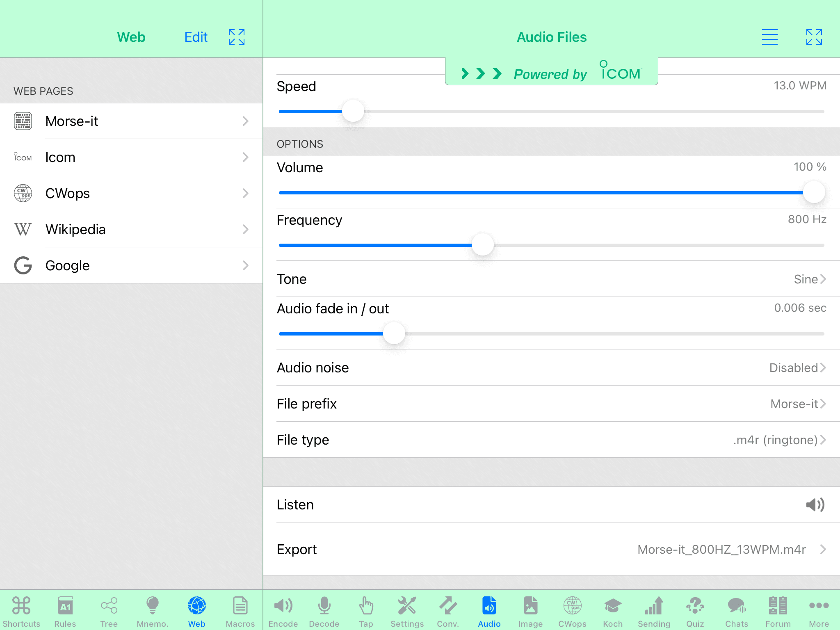Screen dimensions: 840x630
Task: Open the Tap tab
Action: 366,612
